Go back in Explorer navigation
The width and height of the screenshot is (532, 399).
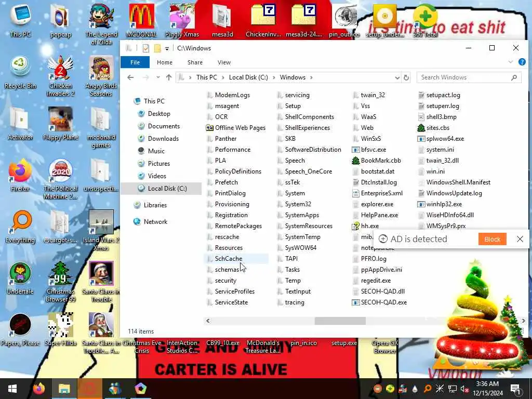point(130,77)
